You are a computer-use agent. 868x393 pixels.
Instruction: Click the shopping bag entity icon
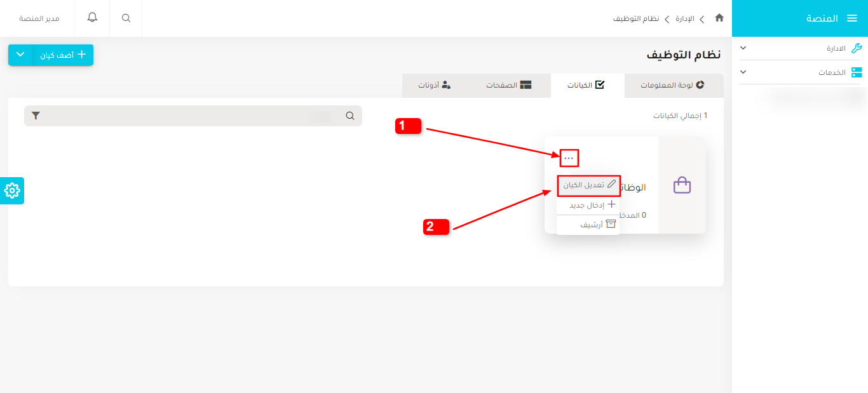click(x=682, y=185)
